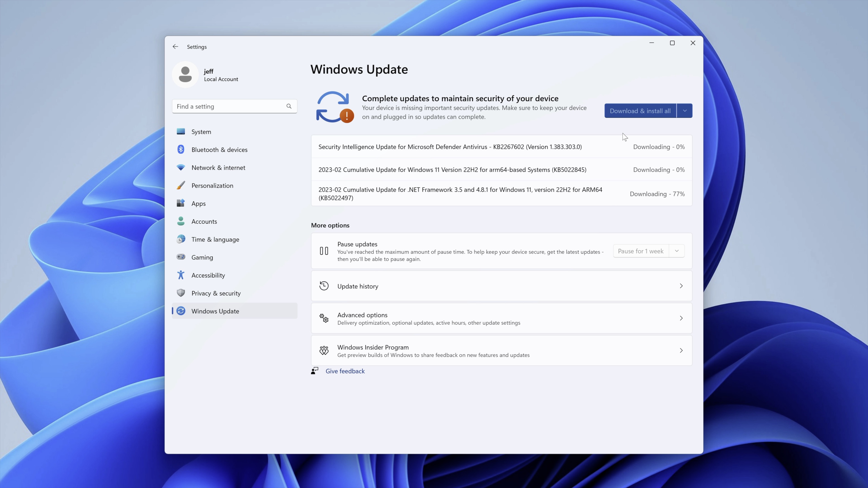Click the Privacy & security shield icon
The height and width of the screenshot is (488, 868).
(181, 293)
